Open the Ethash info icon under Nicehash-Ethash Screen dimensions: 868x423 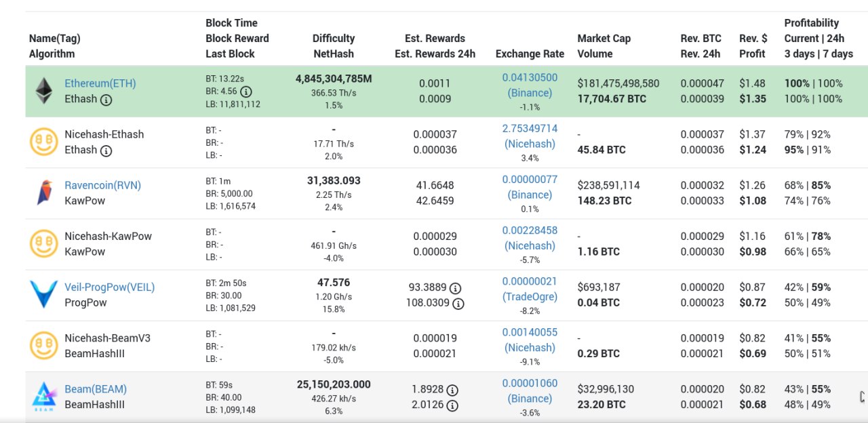tap(106, 150)
